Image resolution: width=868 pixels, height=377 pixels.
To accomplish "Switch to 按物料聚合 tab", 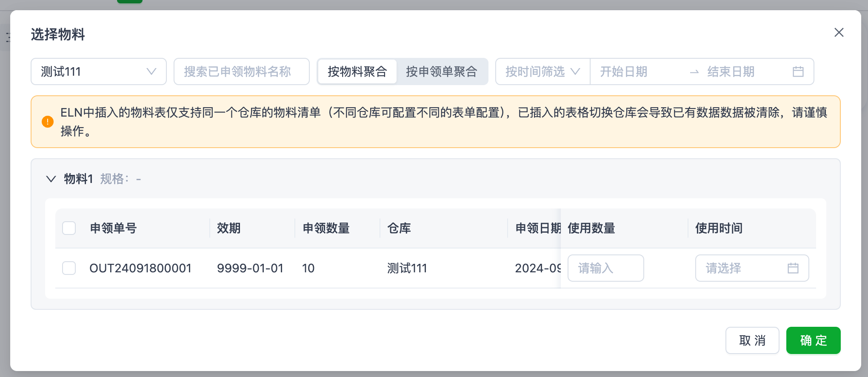I will 357,71.
